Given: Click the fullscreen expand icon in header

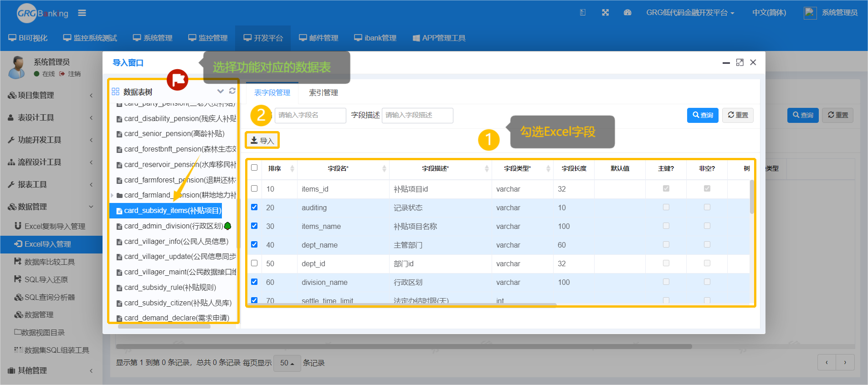Looking at the screenshot, I should (x=605, y=12).
